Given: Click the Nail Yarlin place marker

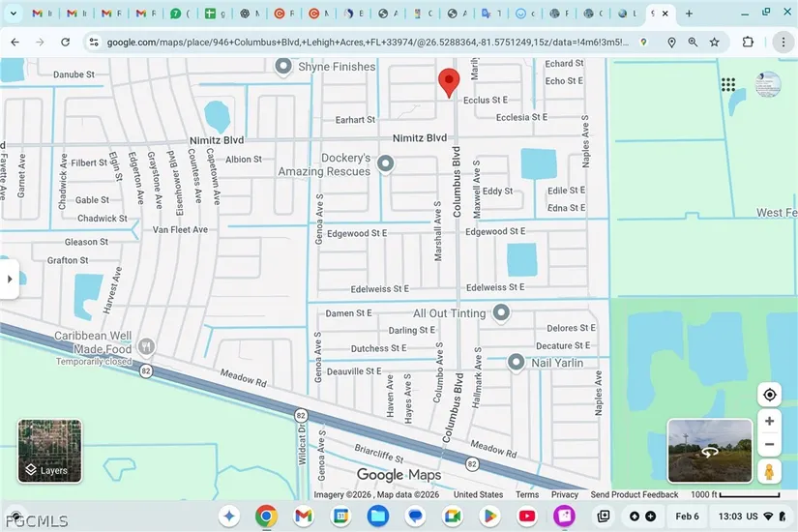Looking at the screenshot, I should tap(516, 363).
